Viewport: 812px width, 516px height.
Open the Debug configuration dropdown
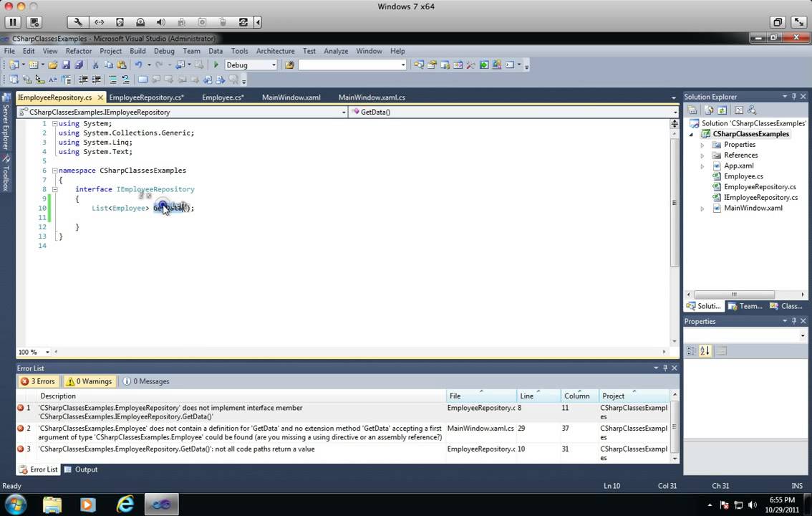(274, 64)
